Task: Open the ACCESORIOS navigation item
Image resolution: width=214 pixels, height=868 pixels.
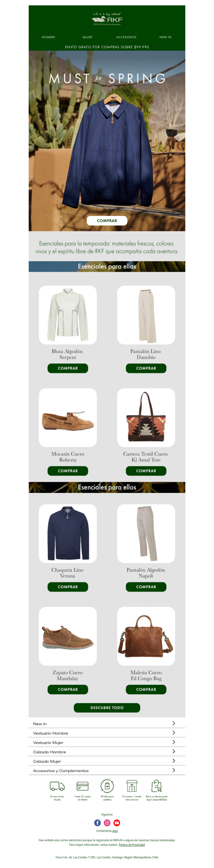Action: [x=126, y=37]
